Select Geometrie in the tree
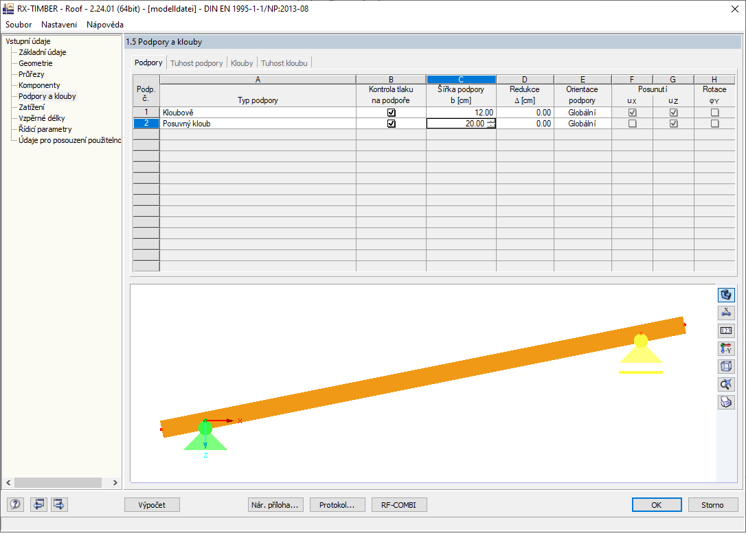Screen dimensions: 746x560 point(36,63)
